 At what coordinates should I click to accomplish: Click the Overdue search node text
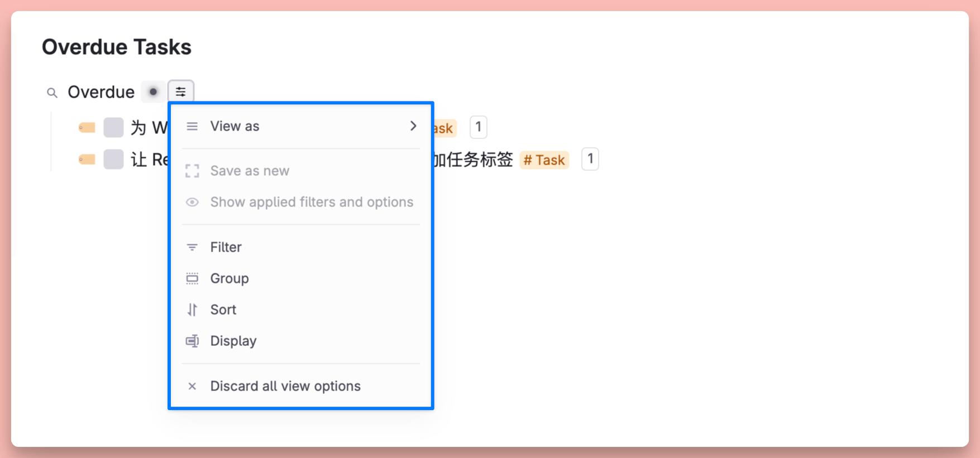point(101,92)
